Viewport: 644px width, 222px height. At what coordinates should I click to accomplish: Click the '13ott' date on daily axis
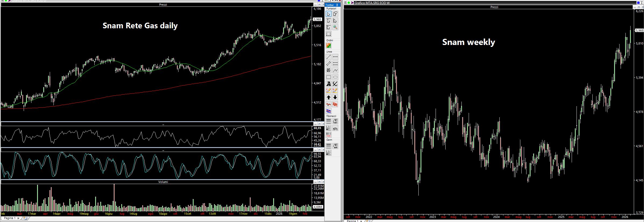click(212, 214)
